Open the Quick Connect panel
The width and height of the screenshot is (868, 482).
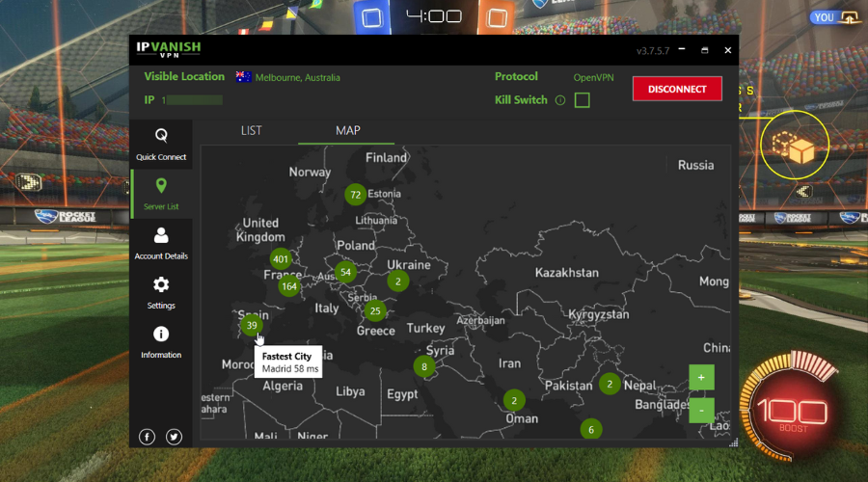(x=161, y=144)
